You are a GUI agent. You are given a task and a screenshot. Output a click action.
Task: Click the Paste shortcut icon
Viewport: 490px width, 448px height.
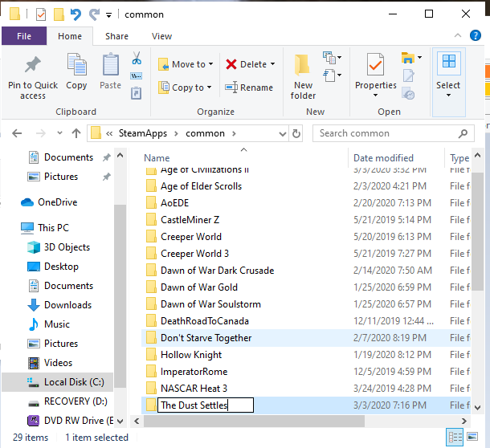(x=136, y=93)
